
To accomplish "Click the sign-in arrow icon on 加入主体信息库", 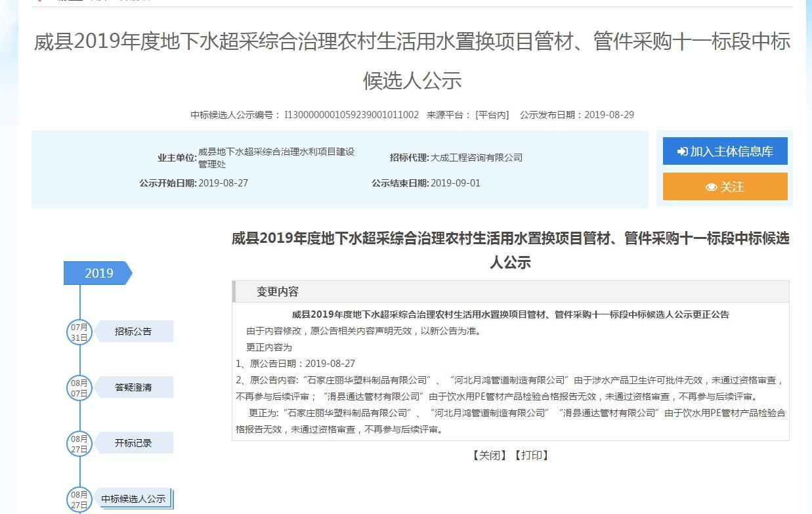I will coord(683,152).
